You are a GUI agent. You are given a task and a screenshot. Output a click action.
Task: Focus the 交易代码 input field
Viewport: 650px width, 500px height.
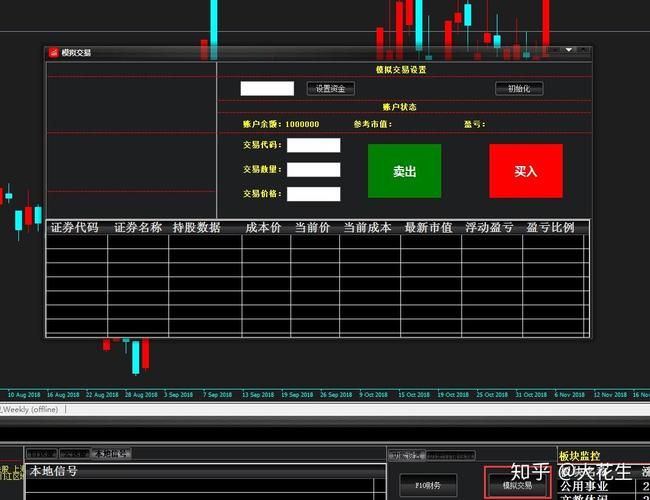click(x=313, y=145)
